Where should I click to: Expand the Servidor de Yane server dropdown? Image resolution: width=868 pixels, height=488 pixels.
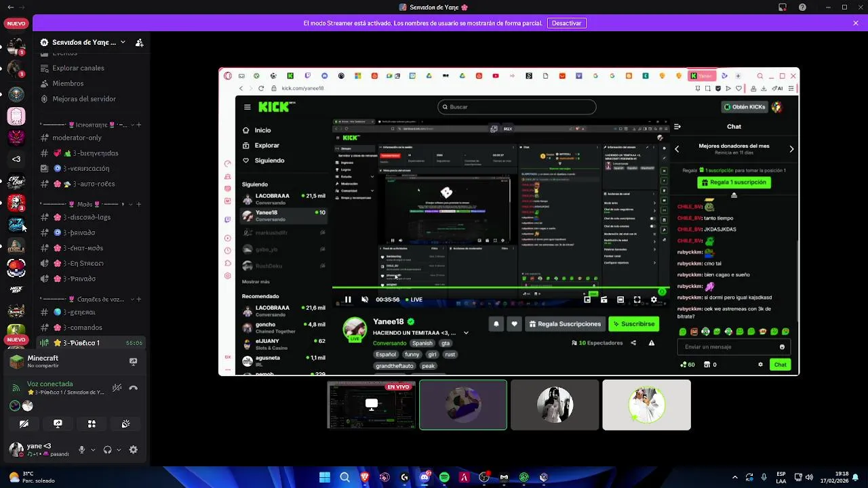(123, 42)
